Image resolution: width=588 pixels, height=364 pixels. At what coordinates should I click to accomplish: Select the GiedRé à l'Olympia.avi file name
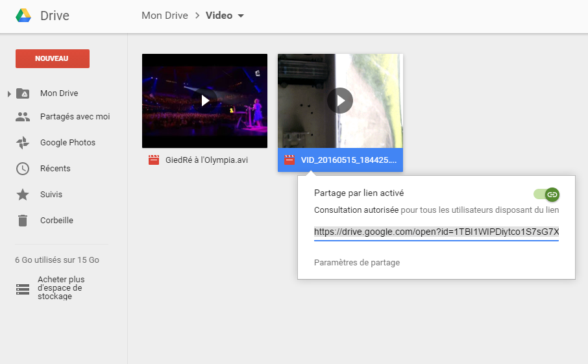pos(206,160)
